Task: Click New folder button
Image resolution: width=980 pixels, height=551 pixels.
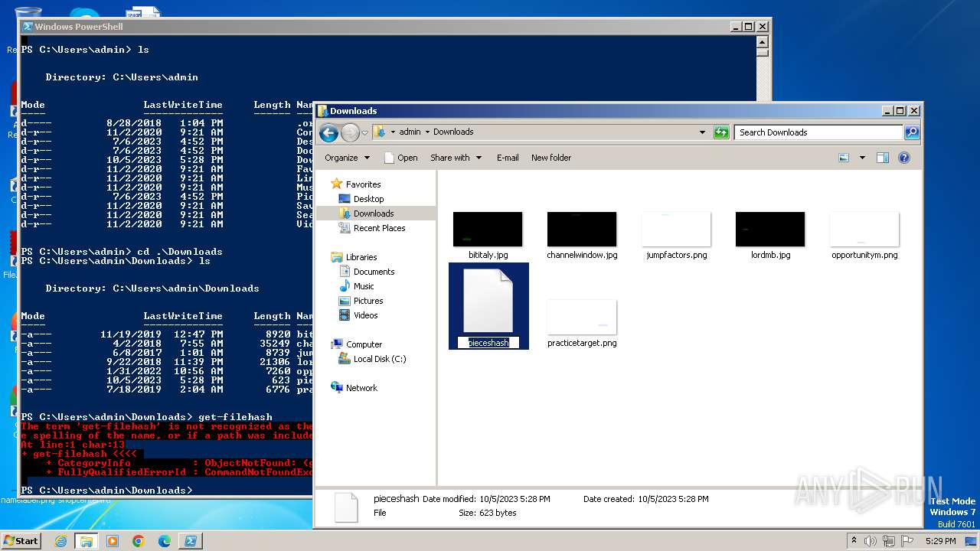Action: tap(551, 158)
